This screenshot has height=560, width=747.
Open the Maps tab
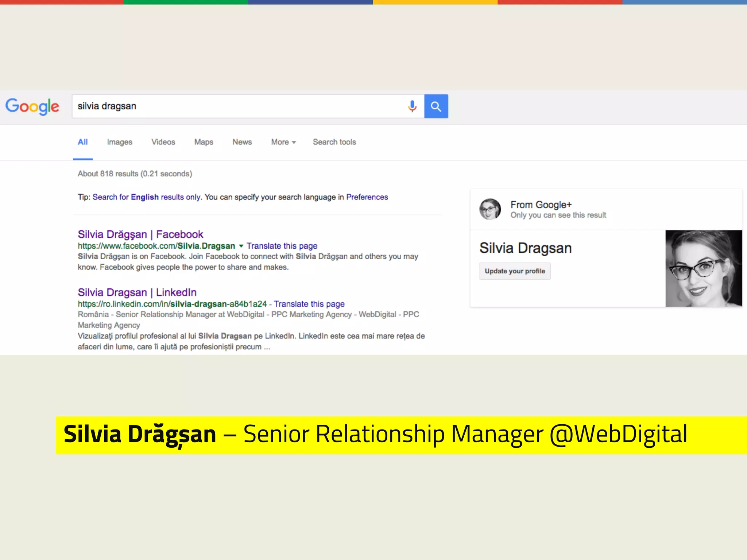pyautogui.click(x=204, y=142)
